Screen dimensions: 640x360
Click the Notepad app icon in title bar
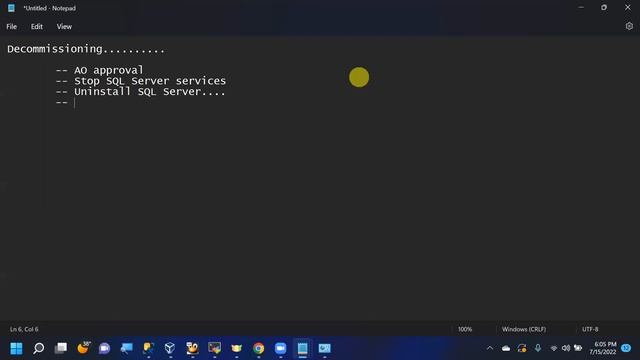11,8
